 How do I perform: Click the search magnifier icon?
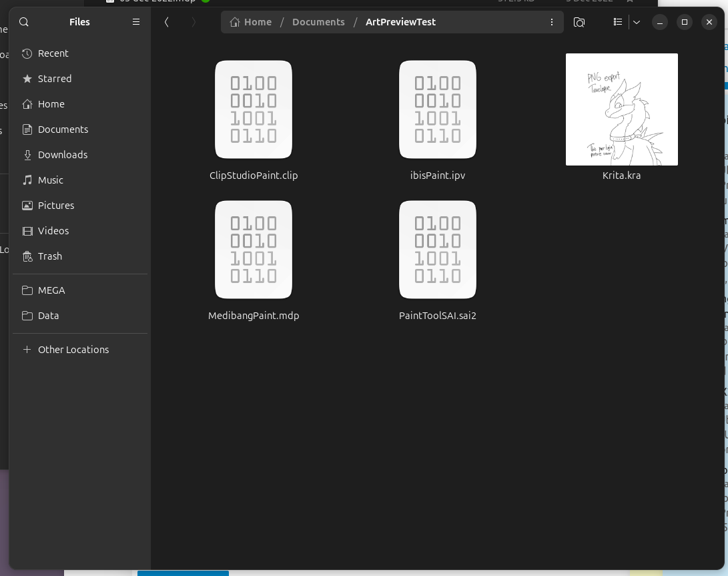(24, 22)
